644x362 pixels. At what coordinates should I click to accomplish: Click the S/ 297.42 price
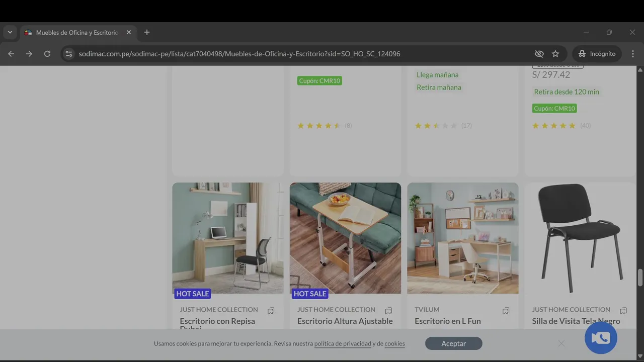click(551, 75)
